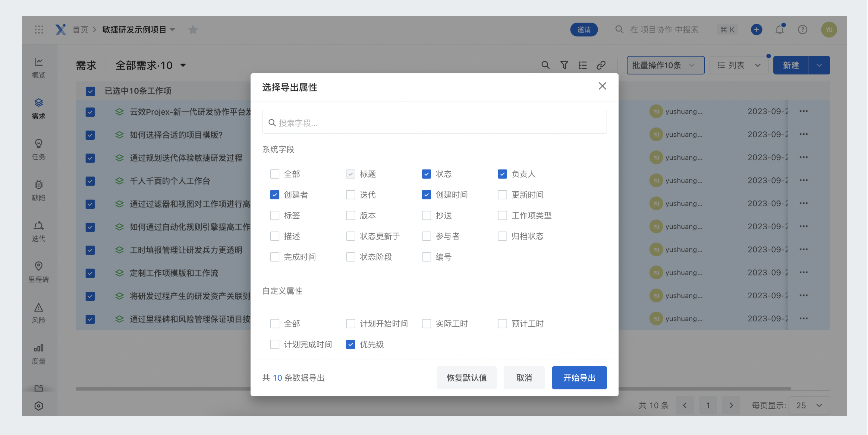
Task: Click the 新建 button
Action: pyautogui.click(x=791, y=65)
